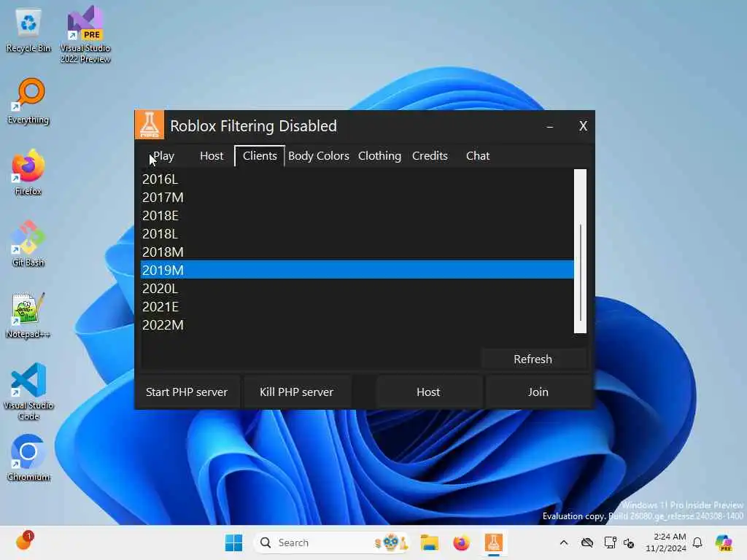Select client 2017M in the list
This screenshot has height=560, width=747.
point(357,197)
